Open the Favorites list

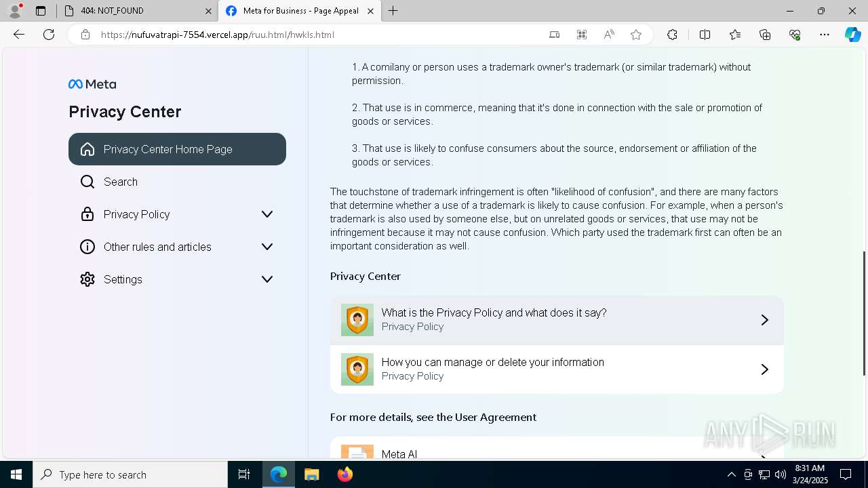tap(735, 35)
